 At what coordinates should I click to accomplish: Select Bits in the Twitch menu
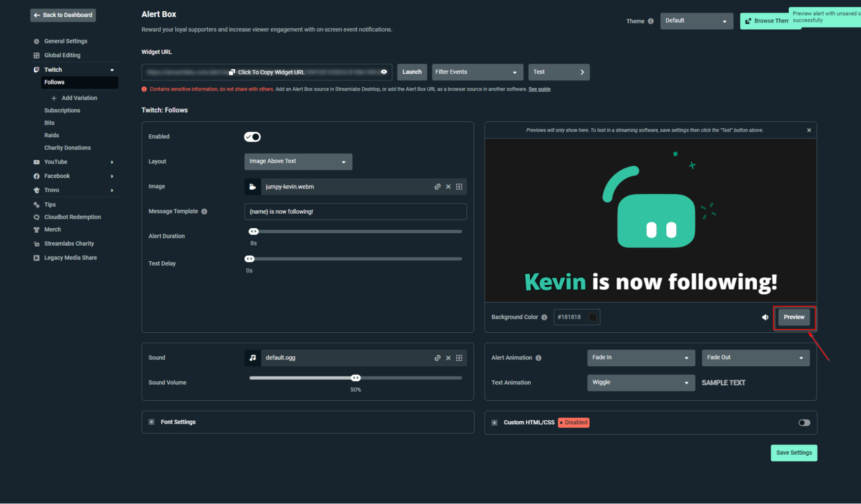pyautogui.click(x=49, y=123)
